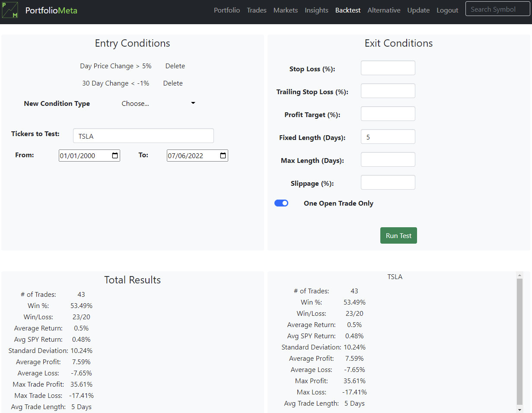532x413 pixels.
Task: Delete the 30 Day Change condition
Action: tap(173, 83)
